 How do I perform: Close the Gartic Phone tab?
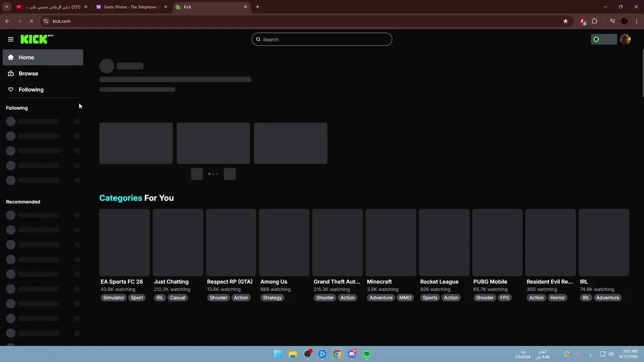166,7
